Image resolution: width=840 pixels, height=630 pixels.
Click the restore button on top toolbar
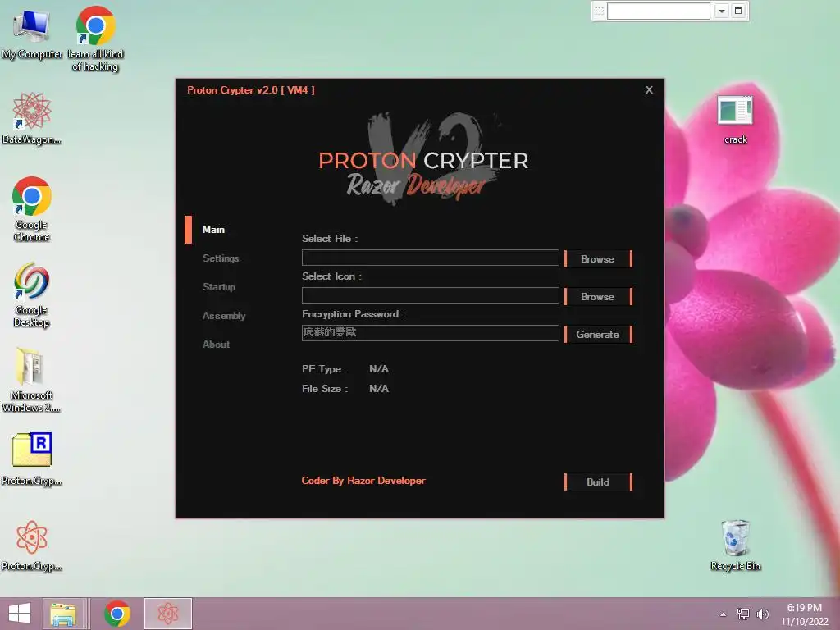pos(738,11)
